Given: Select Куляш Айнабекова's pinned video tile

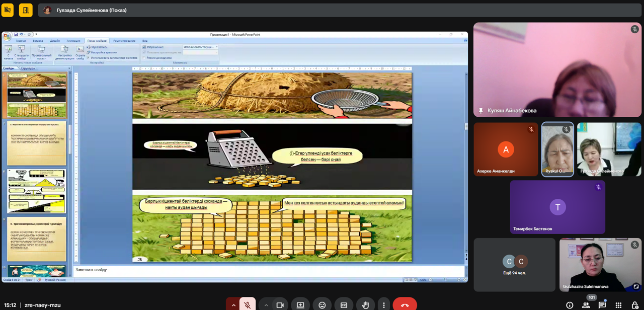Looking at the screenshot, I should click(x=557, y=69).
